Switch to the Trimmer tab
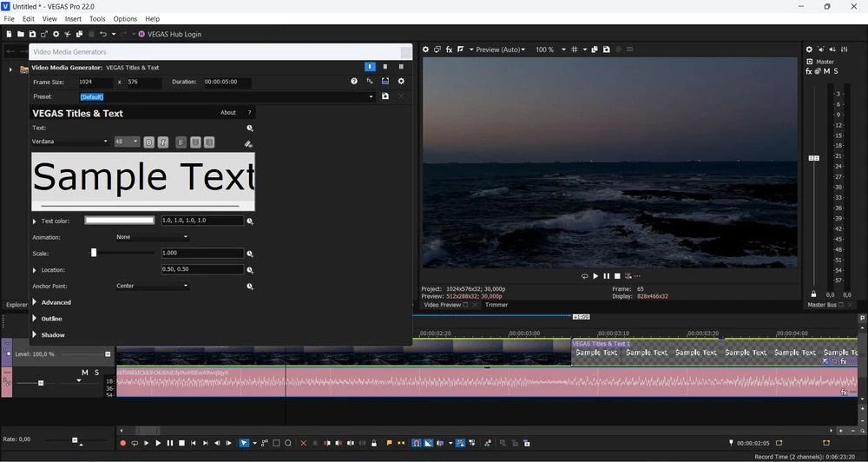This screenshot has height=462, width=868. coord(496,305)
